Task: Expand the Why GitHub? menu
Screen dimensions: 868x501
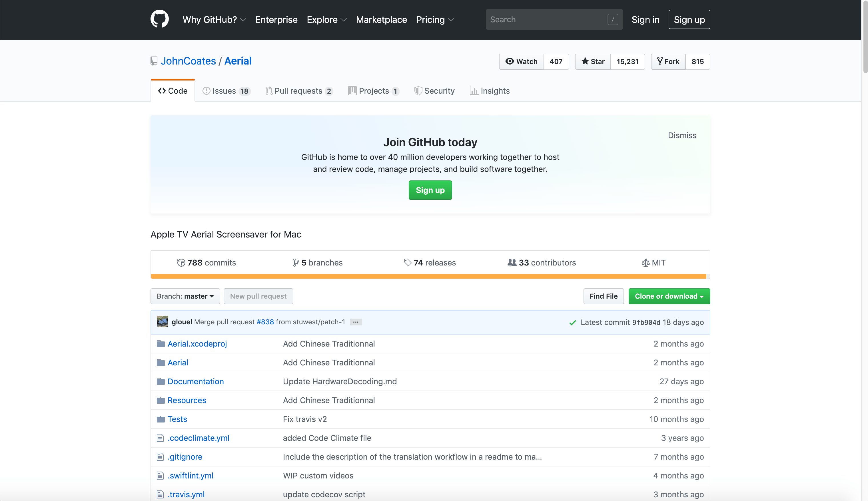Action: click(214, 20)
